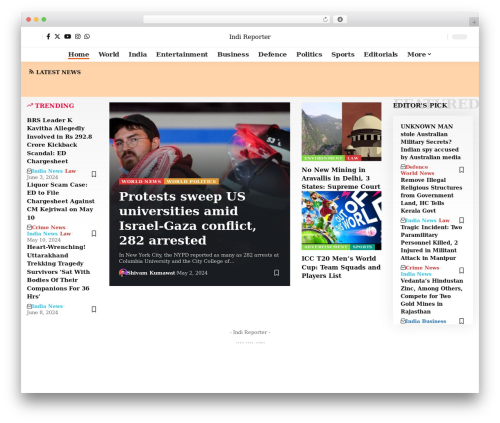Open the Sports section

[x=343, y=54]
